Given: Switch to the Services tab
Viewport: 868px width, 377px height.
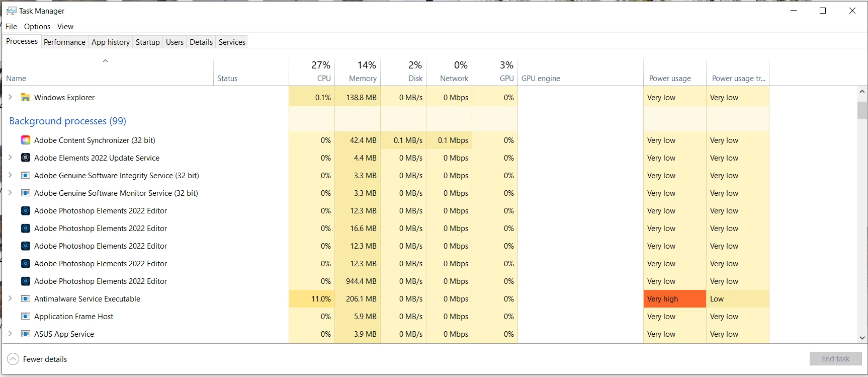Looking at the screenshot, I should [x=232, y=42].
